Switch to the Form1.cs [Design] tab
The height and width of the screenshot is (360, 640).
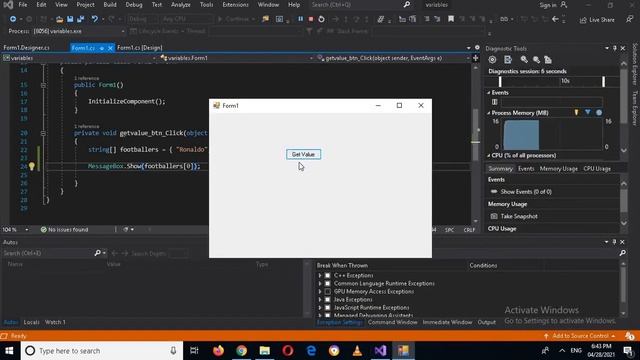click(140, 48)
